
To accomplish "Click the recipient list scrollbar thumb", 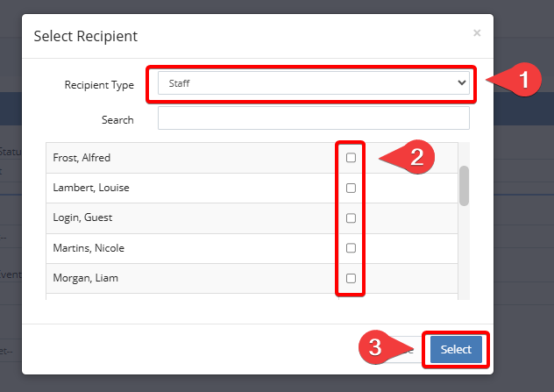I will coord(464,185).
